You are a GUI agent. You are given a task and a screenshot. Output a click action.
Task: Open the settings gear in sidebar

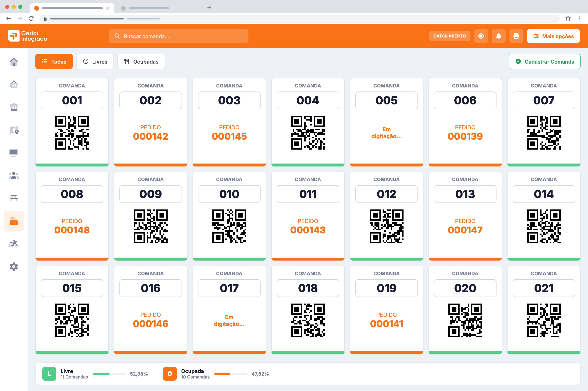[14, 267]
